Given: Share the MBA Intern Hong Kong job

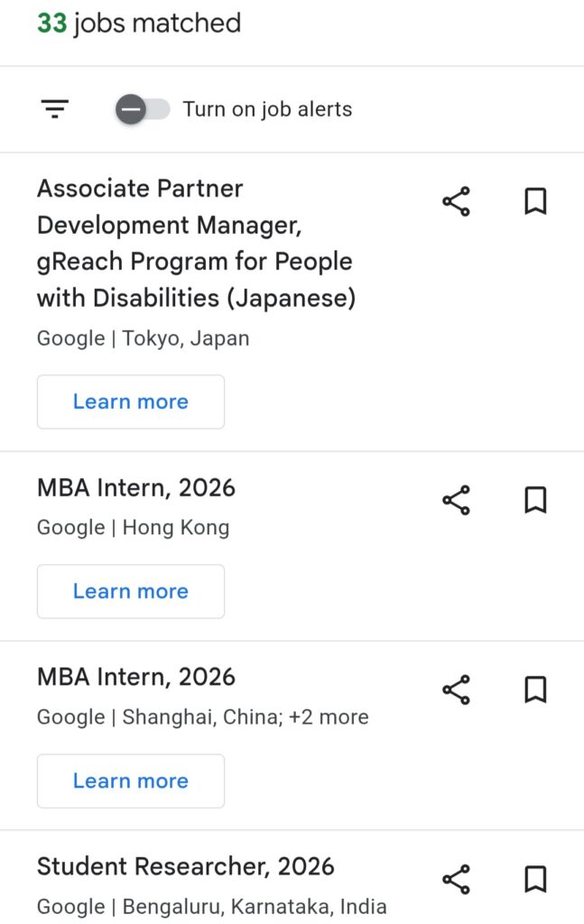Looking at the screenshot, I should click(456, 499).
